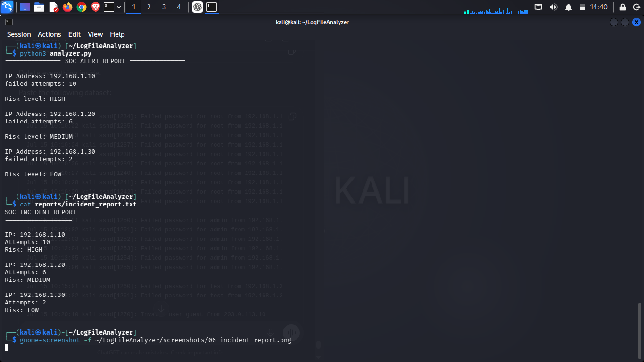644x362 pixels.
Task: Open the text editor launcher
Action: pyautogui.click(x=53, y=7)
